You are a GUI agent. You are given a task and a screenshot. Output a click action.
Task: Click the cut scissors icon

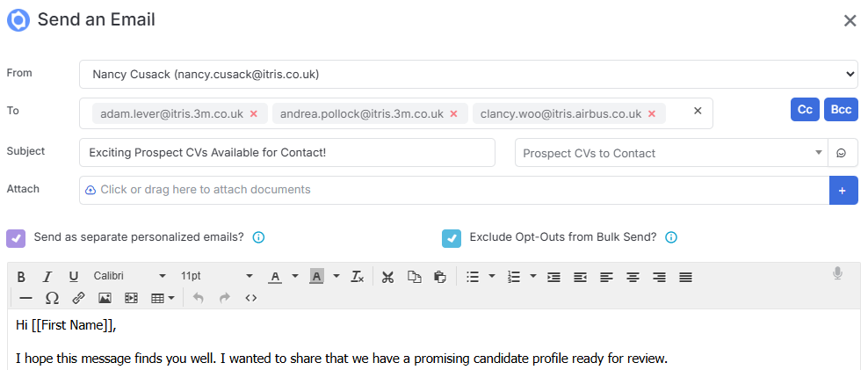(388, 276)
